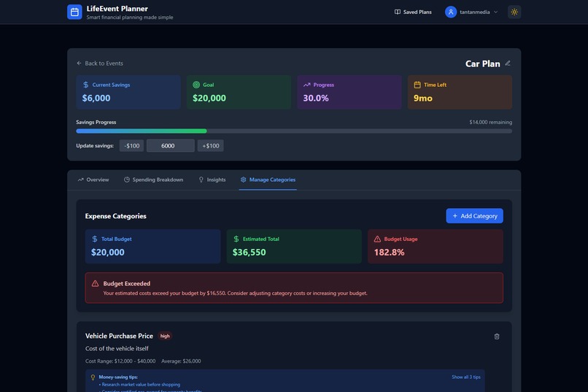The image size is (588, 392).
Task: Go Back to Events
Action: tap(100, 64)
